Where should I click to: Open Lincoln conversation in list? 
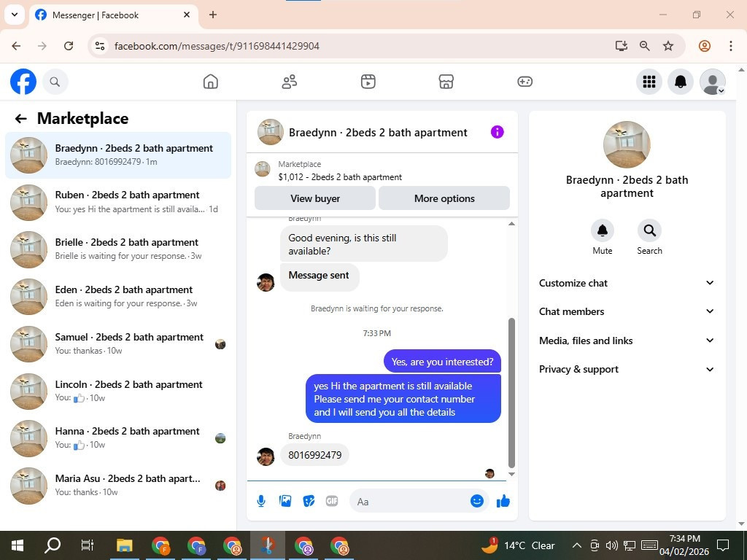point(118,391)
